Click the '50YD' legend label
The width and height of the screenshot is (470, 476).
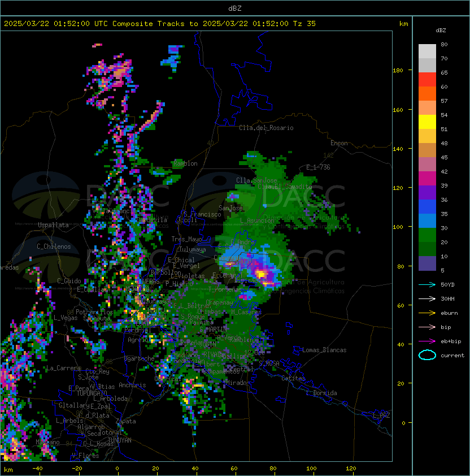tap(447, 285)
